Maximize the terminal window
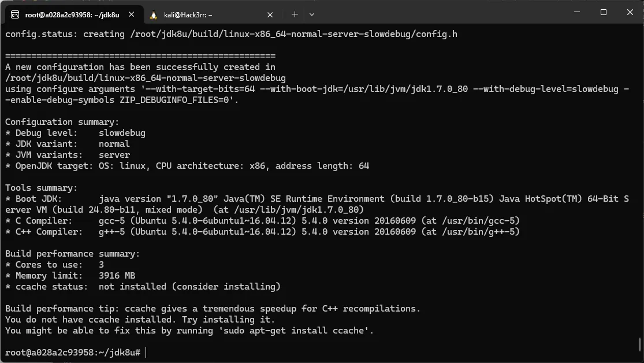The height and width of the screenshot is (363, 644). 604,12
